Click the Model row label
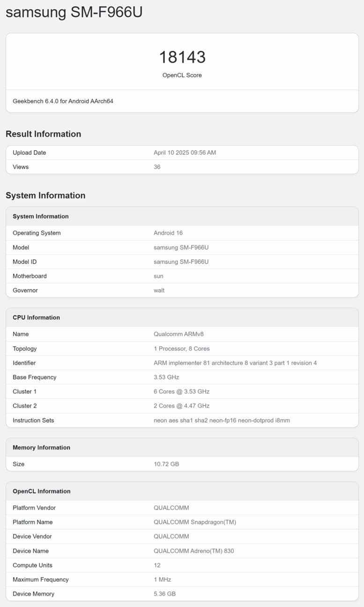 (21, 247)
